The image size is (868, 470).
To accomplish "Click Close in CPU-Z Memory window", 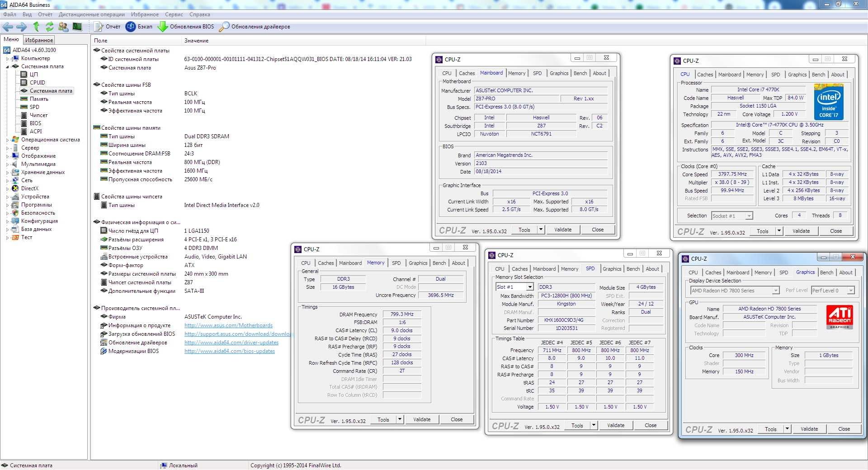I will tap(457, 419).
